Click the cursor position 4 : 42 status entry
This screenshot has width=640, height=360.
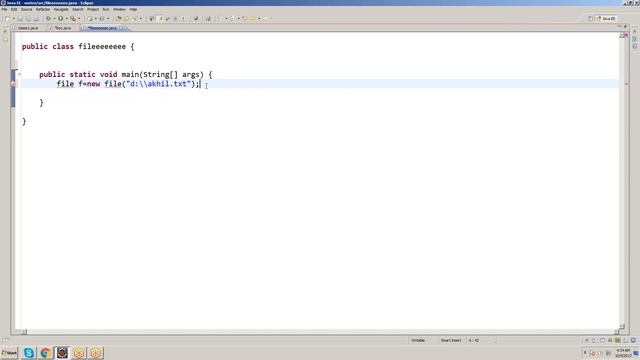tap(474, 340)
